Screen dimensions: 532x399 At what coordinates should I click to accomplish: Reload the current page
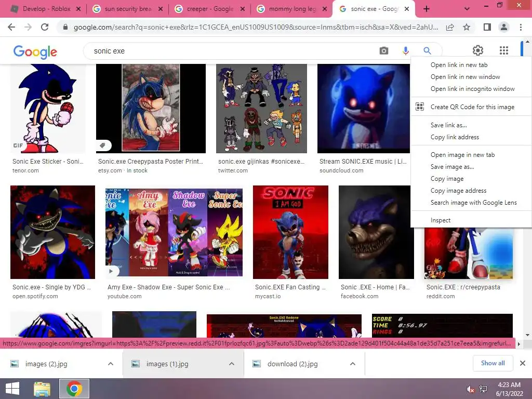(45, 27)
